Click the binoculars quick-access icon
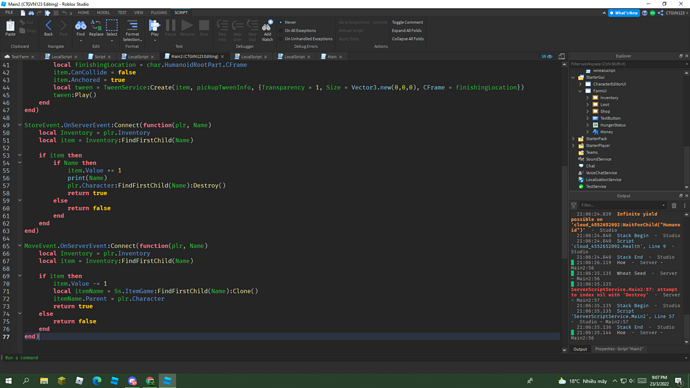 31,13
